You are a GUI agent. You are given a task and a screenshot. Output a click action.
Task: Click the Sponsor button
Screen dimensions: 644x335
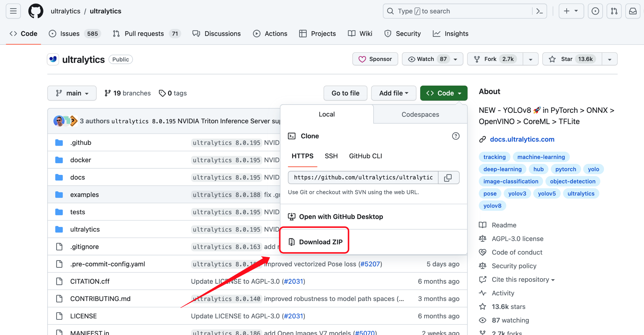pyautogui.click(x=375, y=59)
